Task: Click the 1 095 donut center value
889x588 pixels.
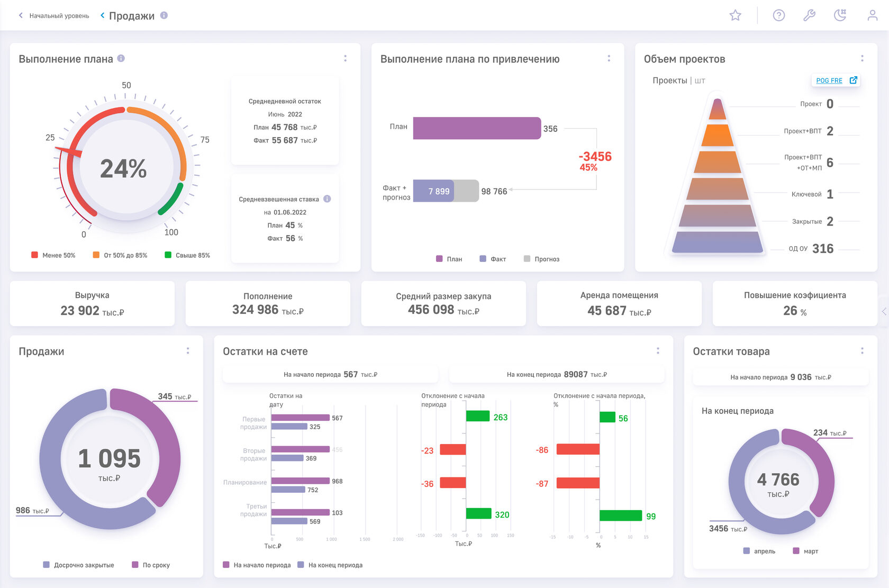Action: pos(109,458)
